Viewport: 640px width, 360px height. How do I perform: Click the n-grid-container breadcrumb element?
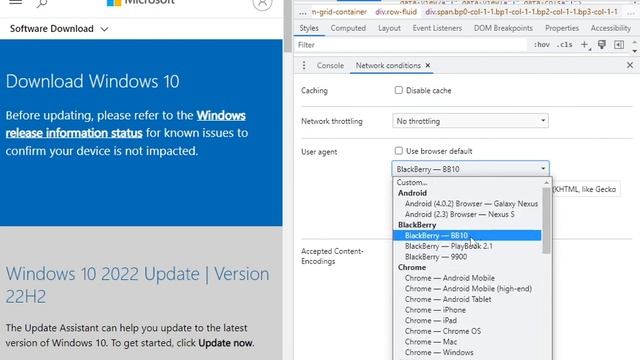tap(339, 12)
